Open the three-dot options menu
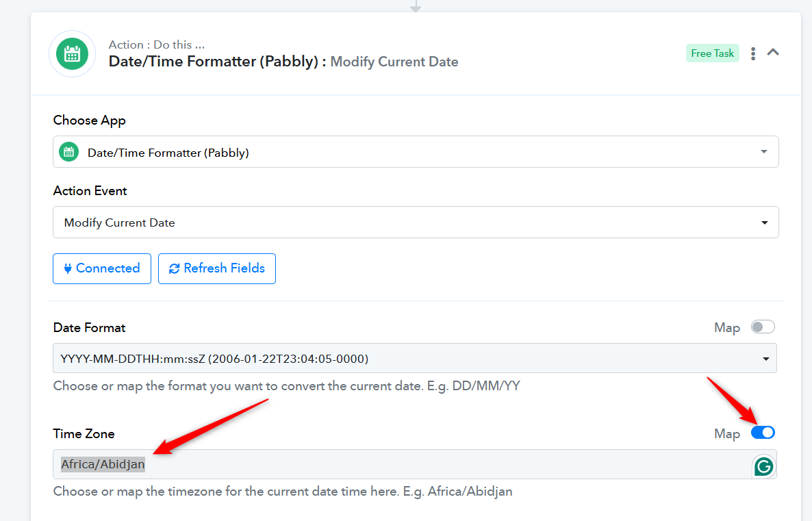The image size is (812, 521). 753,53
